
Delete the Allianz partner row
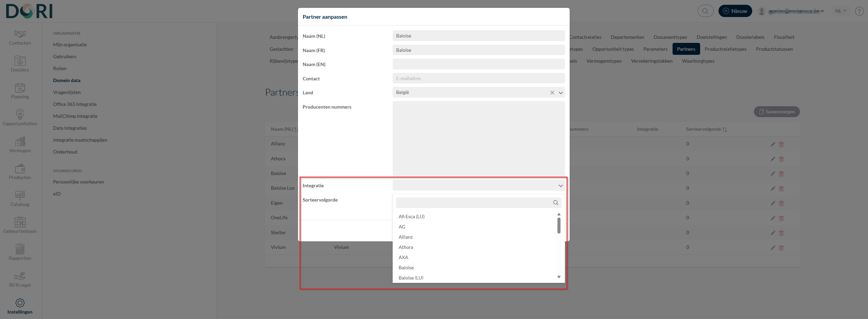coord(781,144)
